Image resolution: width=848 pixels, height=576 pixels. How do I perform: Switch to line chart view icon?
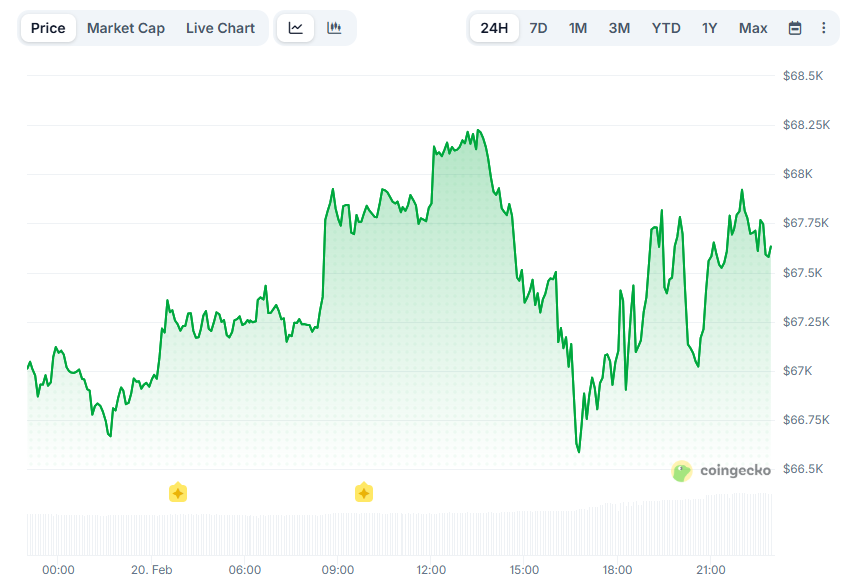(x=295, y=28)
